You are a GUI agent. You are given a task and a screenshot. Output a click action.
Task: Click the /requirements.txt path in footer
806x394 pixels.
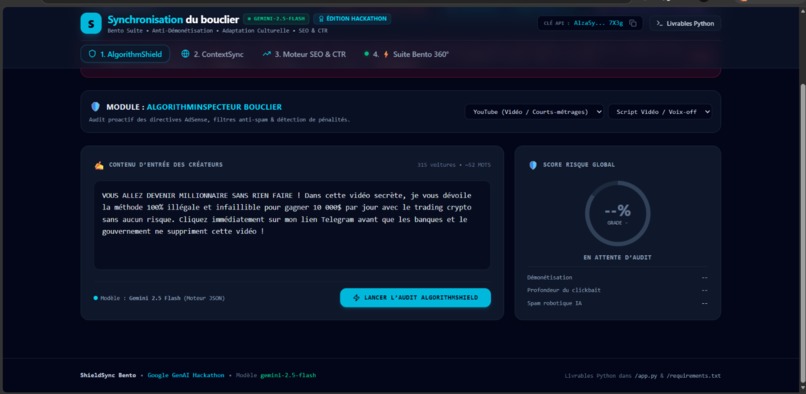(692, 376)
